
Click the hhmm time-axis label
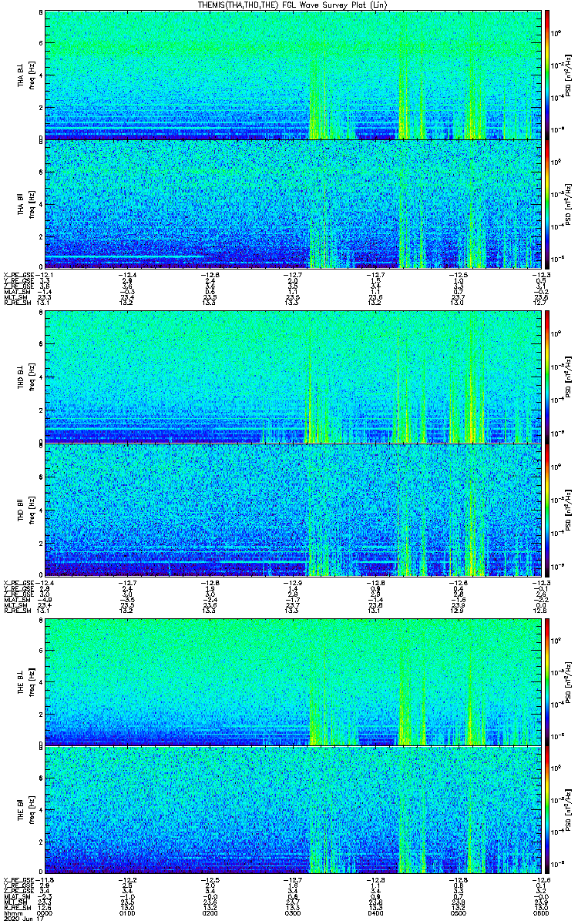[x=12, y=912]
